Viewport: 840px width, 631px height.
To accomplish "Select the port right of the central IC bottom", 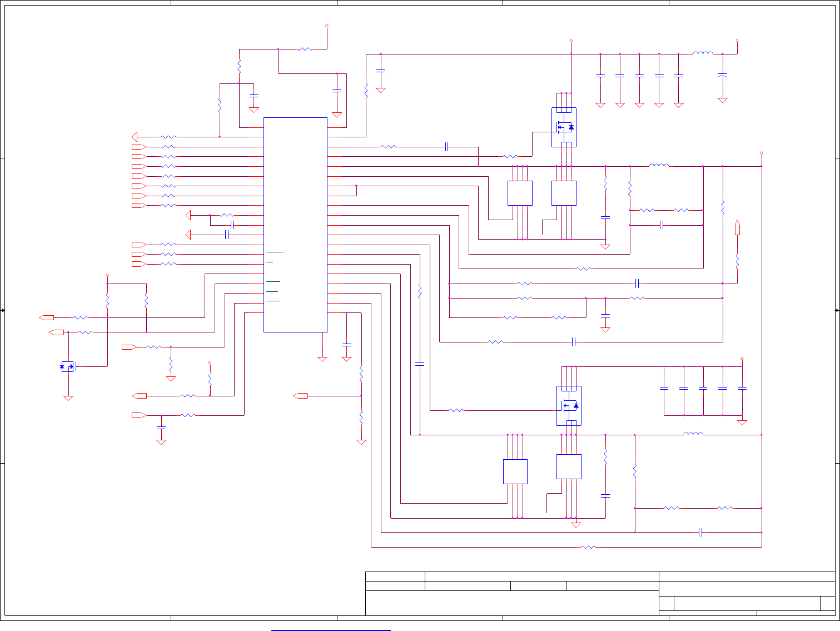I will [x=300, y=396].
